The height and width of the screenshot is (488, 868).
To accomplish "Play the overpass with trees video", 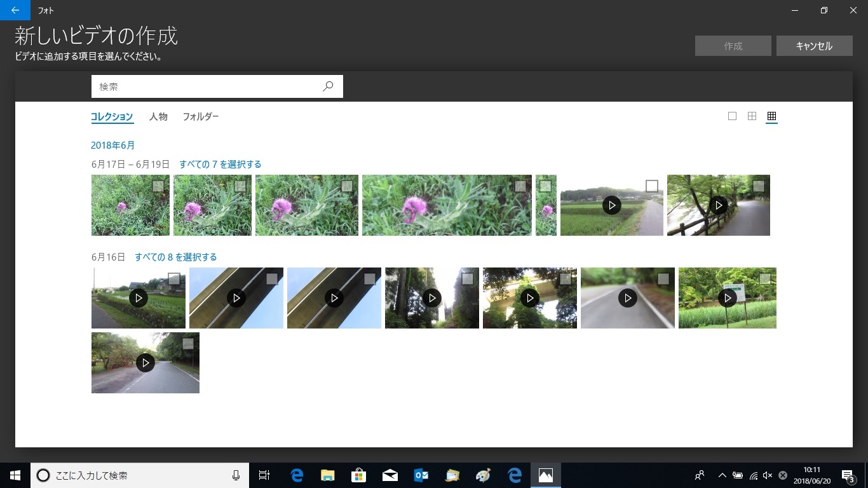I will (530, 298).
